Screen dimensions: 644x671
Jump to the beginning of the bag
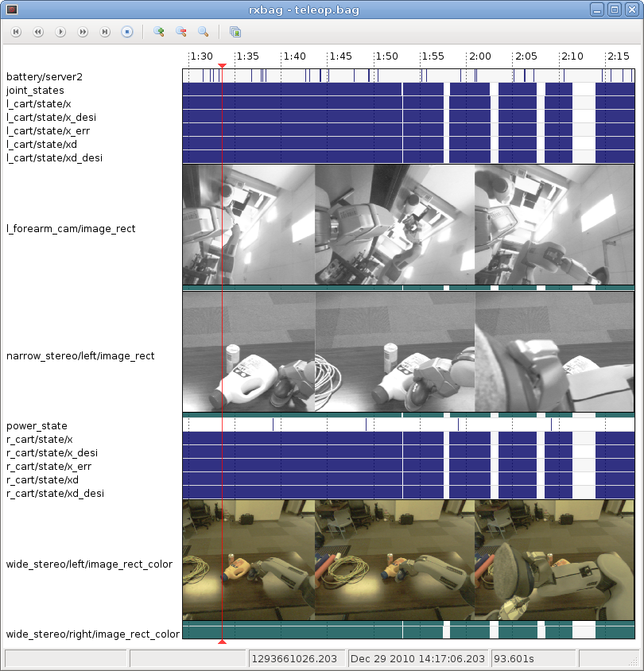(16, 32)
